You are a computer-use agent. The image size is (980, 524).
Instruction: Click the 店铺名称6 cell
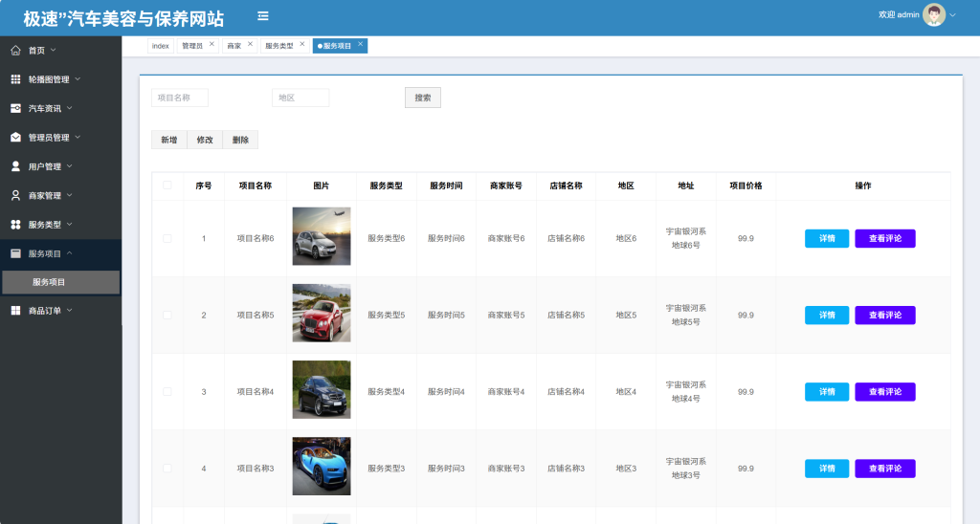[567, 239]
